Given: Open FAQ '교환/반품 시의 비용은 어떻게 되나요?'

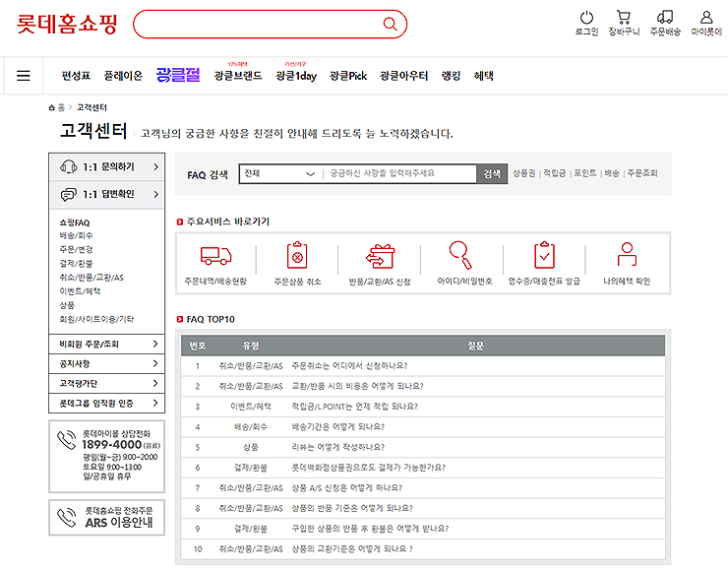Looking at the screenshot, I should (x=357, y=387).
